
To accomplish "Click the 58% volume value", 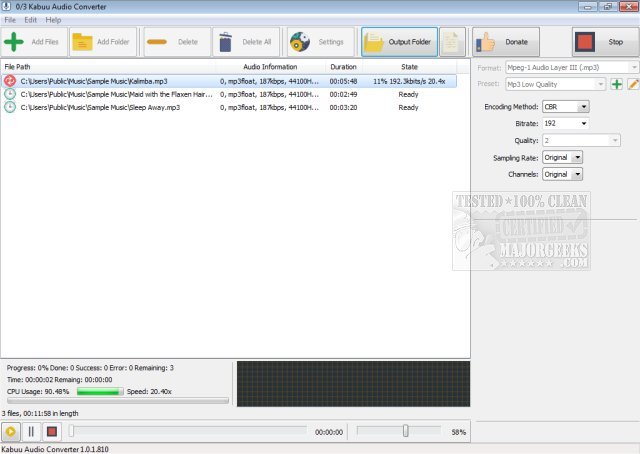I will pyautogui.click(x=458, y=432).
